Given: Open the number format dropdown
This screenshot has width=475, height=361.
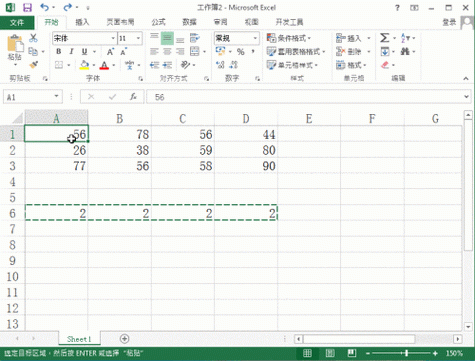Looking at the screenshot, I should tap(255, 38).
